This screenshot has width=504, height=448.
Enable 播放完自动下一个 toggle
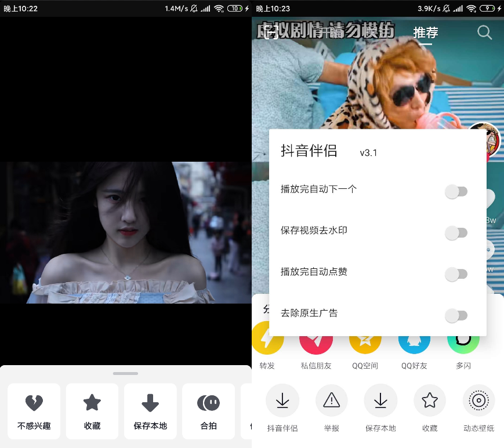coord(456,191)
